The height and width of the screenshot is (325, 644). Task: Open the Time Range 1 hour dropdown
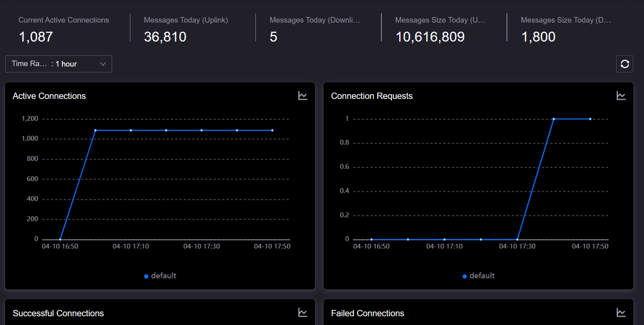[x=58, y=64]
